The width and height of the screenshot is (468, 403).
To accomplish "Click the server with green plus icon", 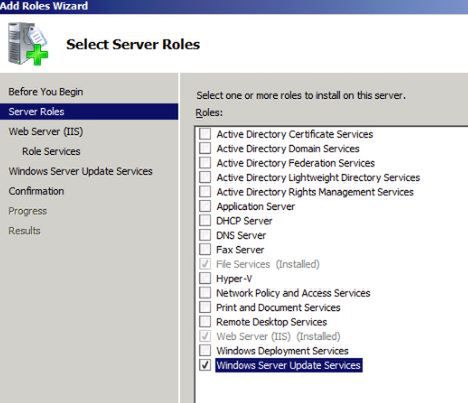I will (28, 44).
